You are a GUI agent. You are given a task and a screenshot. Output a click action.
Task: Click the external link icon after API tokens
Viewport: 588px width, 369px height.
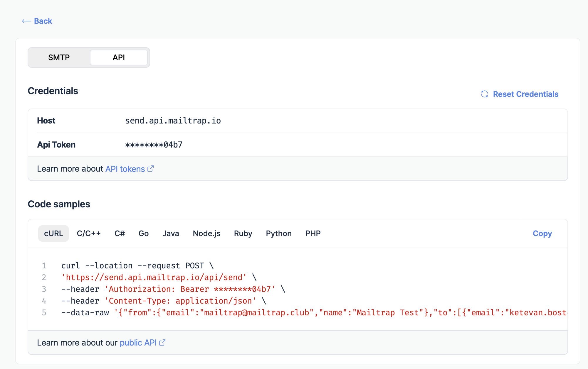tap(151, 168)
